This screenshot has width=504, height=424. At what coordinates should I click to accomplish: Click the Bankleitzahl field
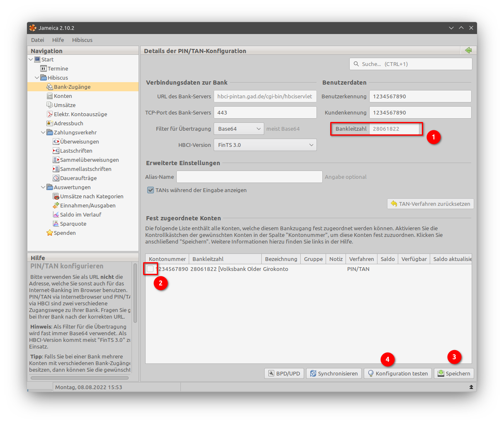[x=394, y=129]
